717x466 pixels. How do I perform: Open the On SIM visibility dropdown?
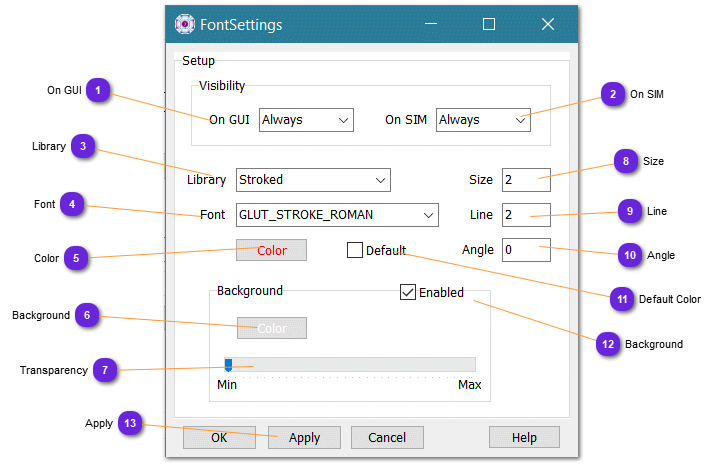(x=483, y=120)
